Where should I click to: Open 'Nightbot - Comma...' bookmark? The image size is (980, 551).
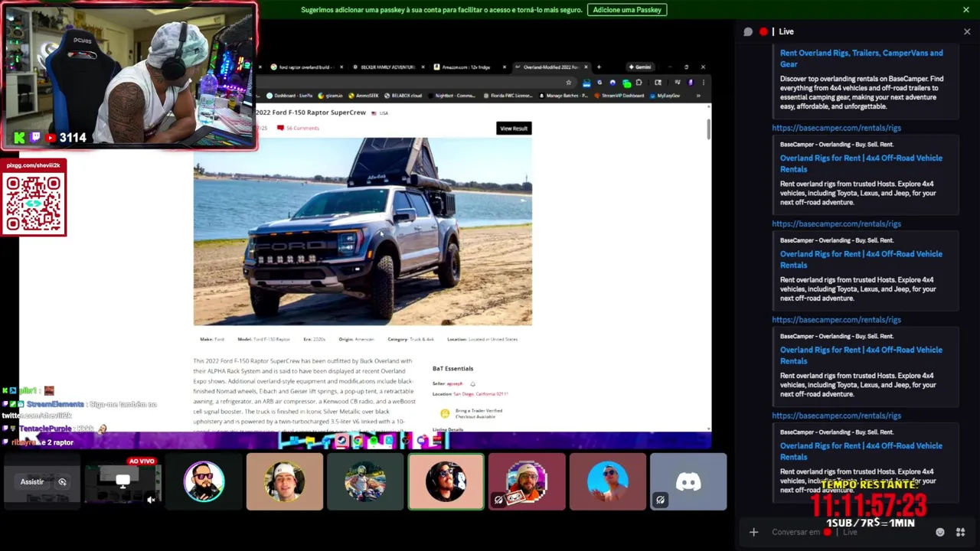click(x=452, y=96)
